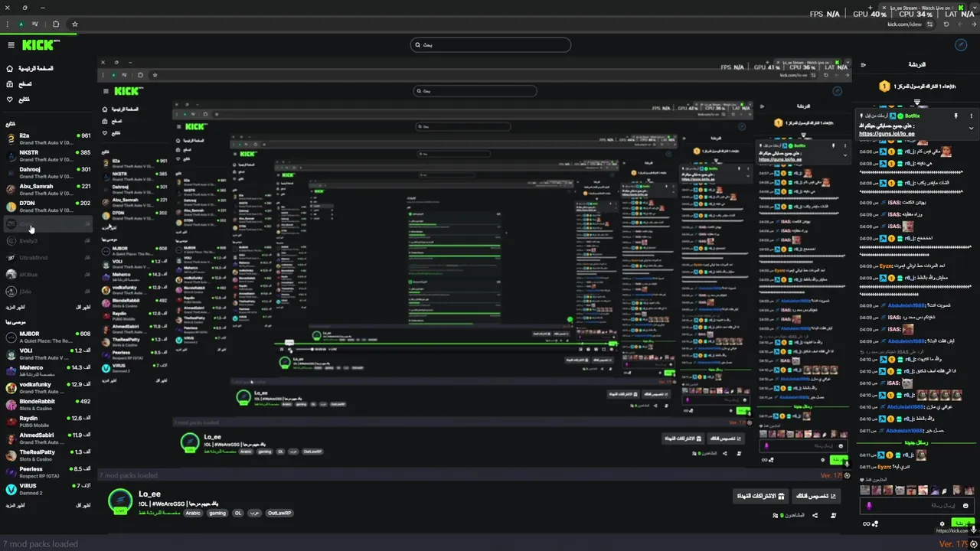Open outermost chat settings gear beside send button
This screenshot has height=551, width=980.
tap(942, 523)
